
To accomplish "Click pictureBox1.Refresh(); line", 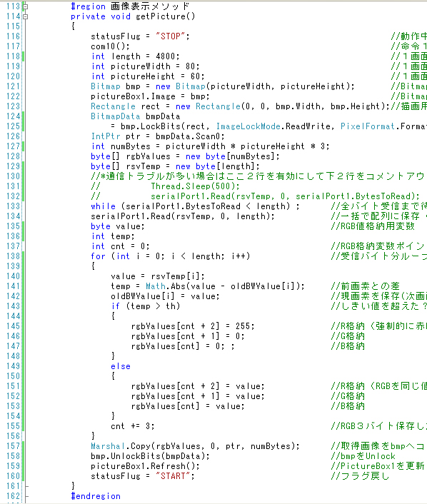I will click(x=145, y=466).
